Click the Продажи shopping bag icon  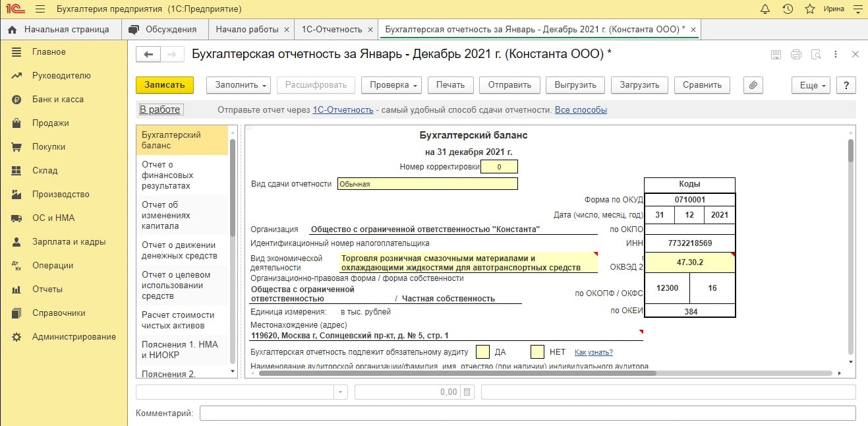(17, 123)
